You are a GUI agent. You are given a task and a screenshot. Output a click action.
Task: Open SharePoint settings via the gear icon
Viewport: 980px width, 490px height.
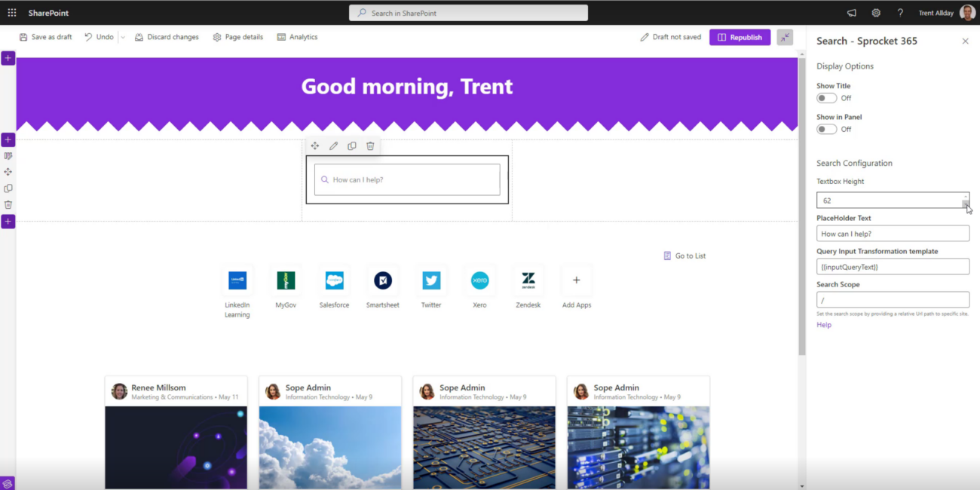(x=876, y=12)
